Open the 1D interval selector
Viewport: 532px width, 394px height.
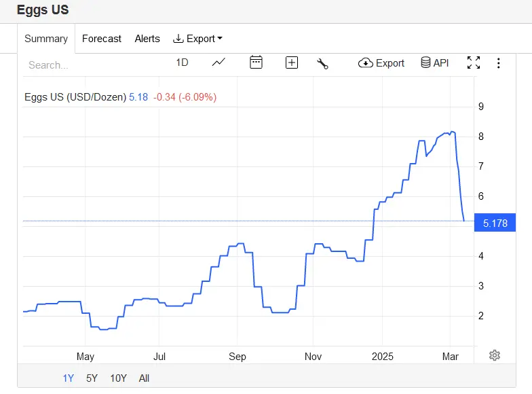[x=182, y=62]
